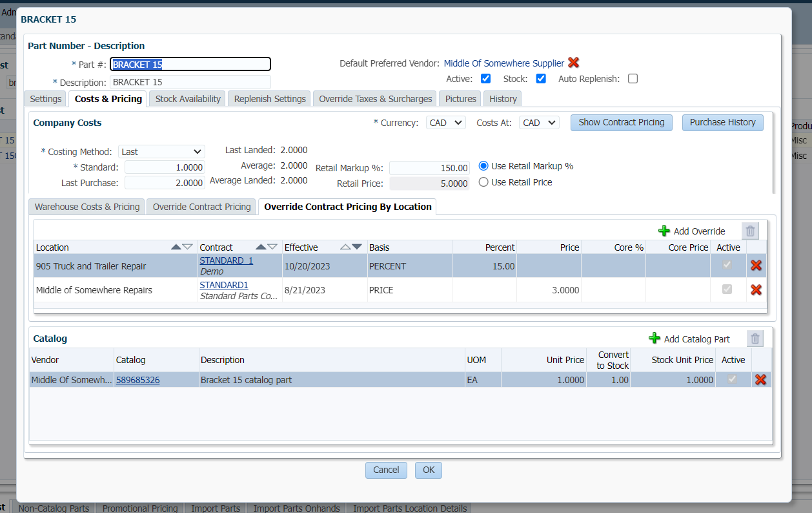
Task: Remove the default preferred vendor with red X
Action: click(573, 63)
